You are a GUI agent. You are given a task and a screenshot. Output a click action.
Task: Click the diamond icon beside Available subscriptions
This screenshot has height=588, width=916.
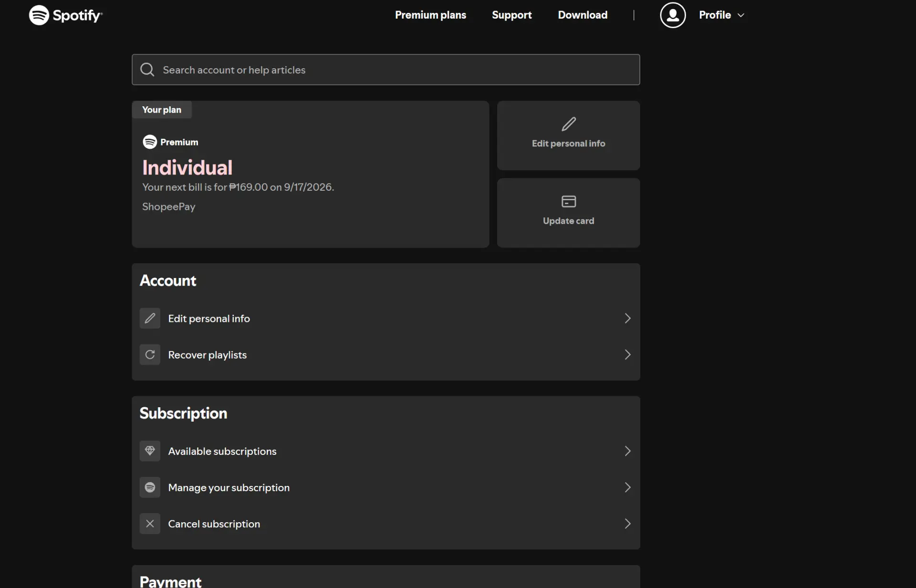(x=150, y=451)
